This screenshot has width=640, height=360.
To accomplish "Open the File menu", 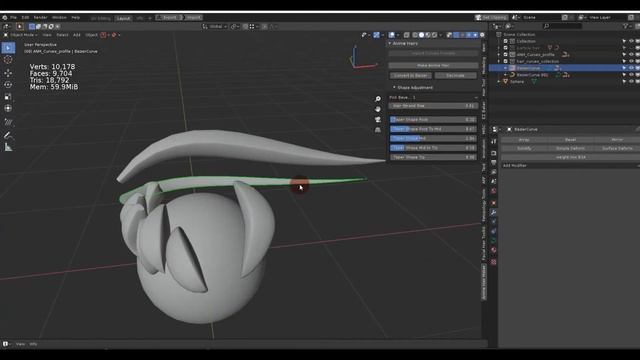I will [x=13, y=18].
